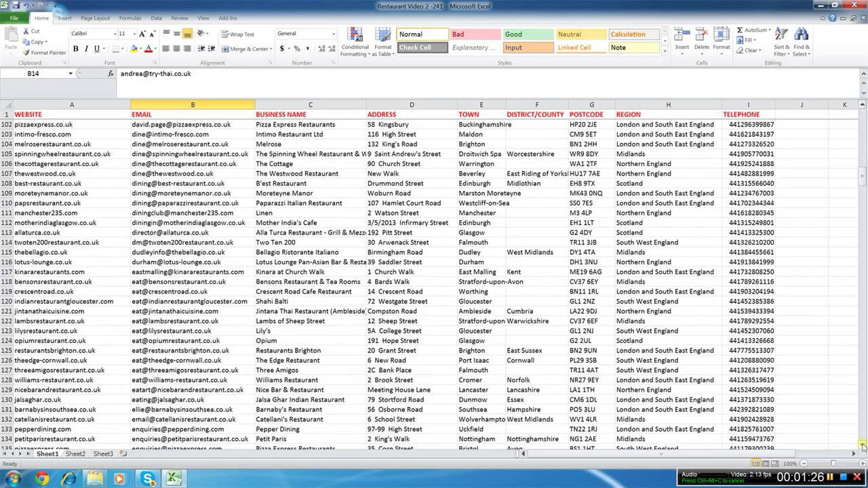The width and height of the screenshot is (868, 488).
Task: Expand the Name Box dropdown arrow
Action: click(71, 73)
